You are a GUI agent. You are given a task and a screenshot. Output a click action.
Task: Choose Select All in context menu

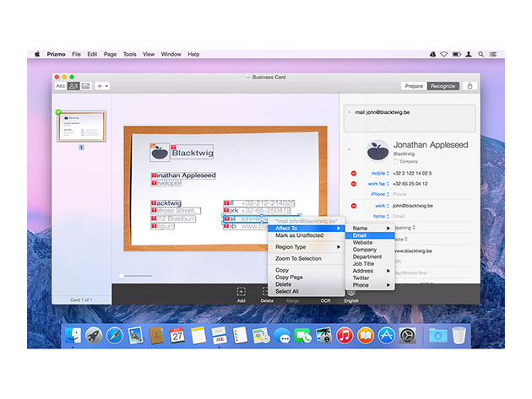pyautogui.click(x=307, y=292)
